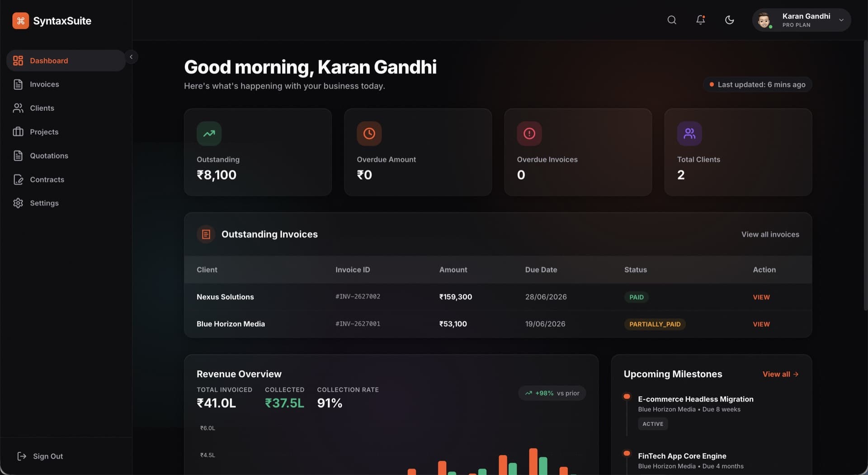Image resolution: width=868 pixels, height=475 pixels.
Task: Open Settings in the sidebar
Action: pos(66,203)
